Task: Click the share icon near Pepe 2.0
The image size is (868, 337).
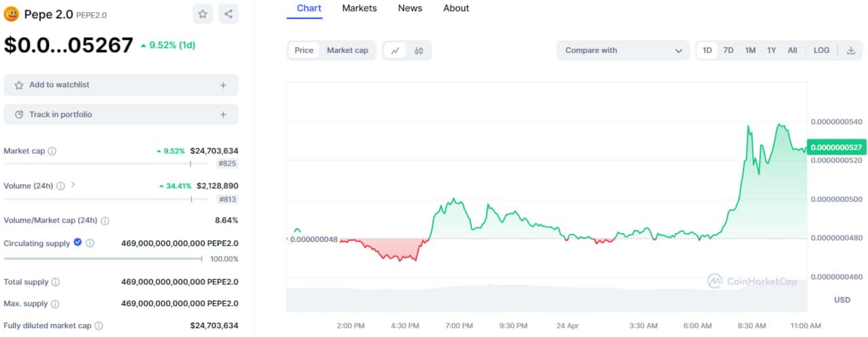Action: pos(229,14)
